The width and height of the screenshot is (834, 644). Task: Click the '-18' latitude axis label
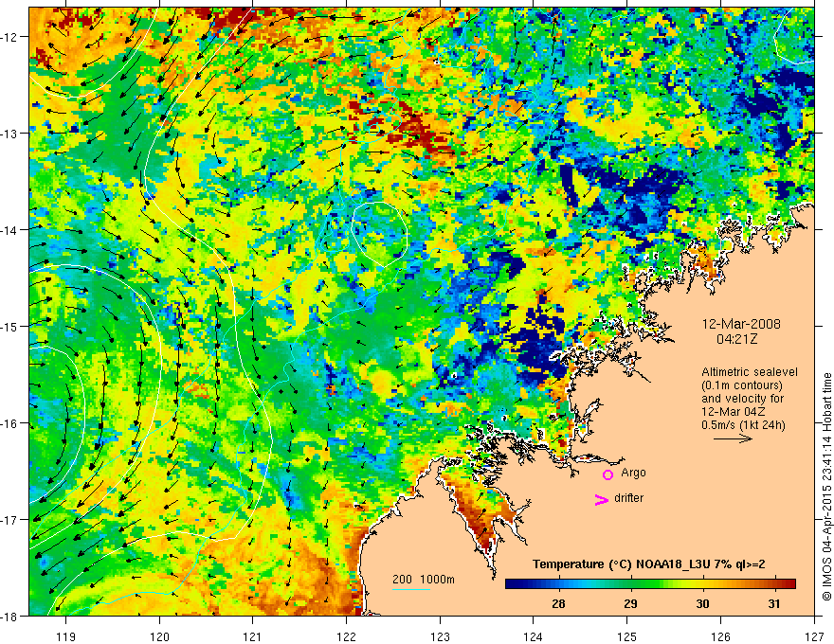click(x=10, y=616)
